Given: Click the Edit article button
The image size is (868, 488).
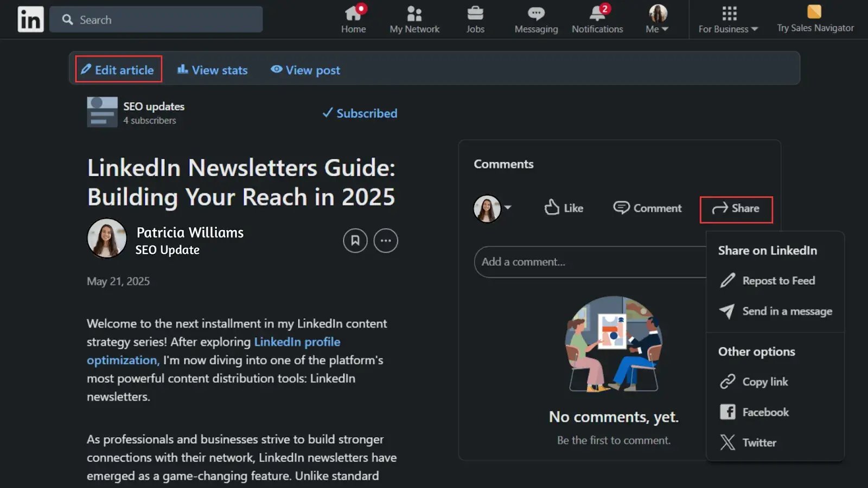Looking at the screenshot, I should (118, 70).
